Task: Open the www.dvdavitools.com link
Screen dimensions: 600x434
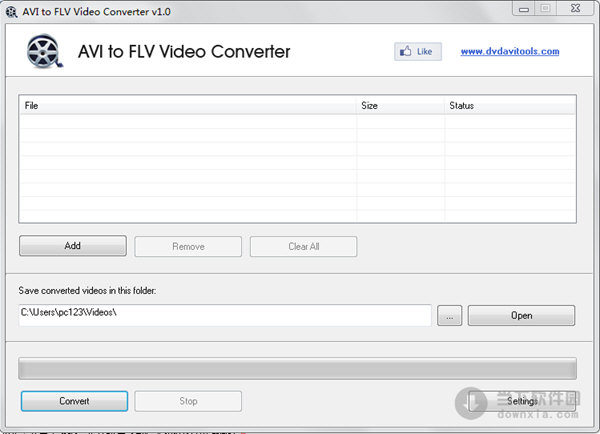Action: click(510, 51)
